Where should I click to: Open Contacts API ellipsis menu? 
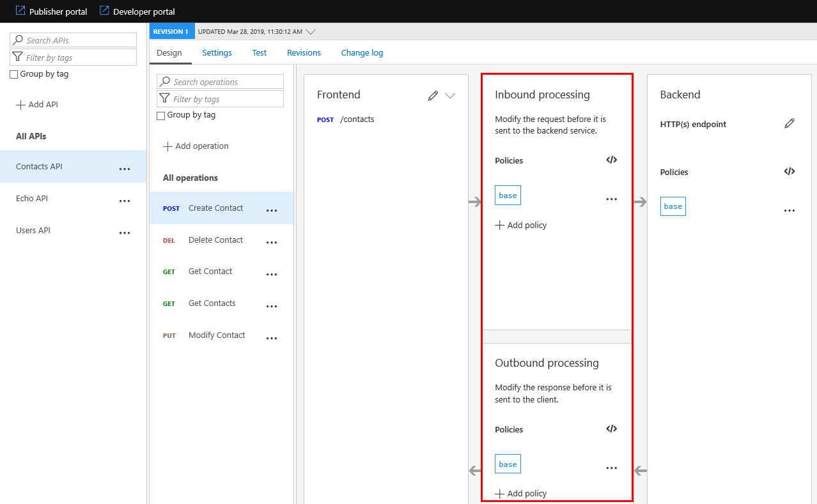[x=125, y=169]
